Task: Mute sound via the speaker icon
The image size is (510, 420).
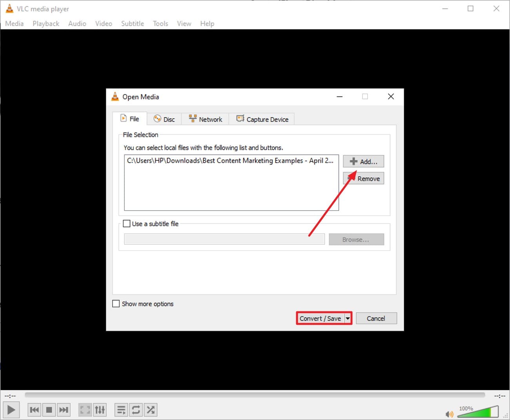Action: [450, 414]
